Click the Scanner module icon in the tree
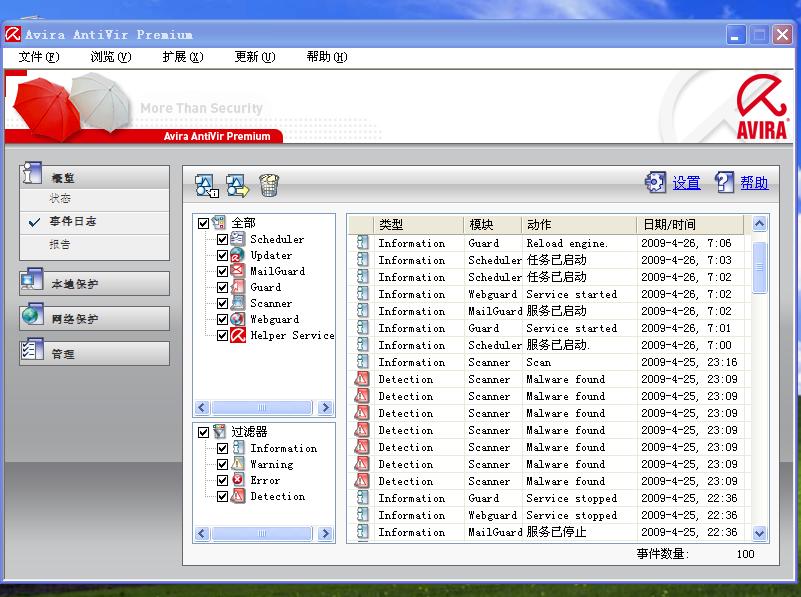801x597 pixels. (x=238, y=303)
